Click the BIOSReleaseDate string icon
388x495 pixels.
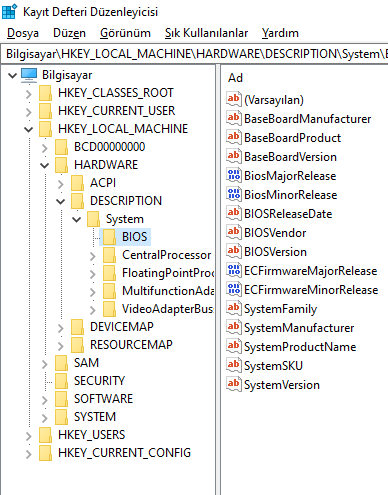tap(234, 213)
